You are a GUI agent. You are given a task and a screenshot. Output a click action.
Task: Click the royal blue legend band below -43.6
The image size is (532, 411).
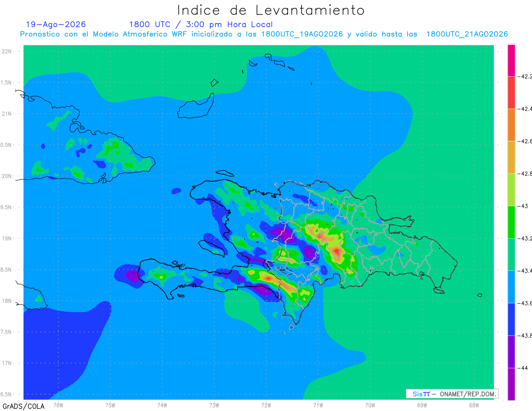[511, 319]
